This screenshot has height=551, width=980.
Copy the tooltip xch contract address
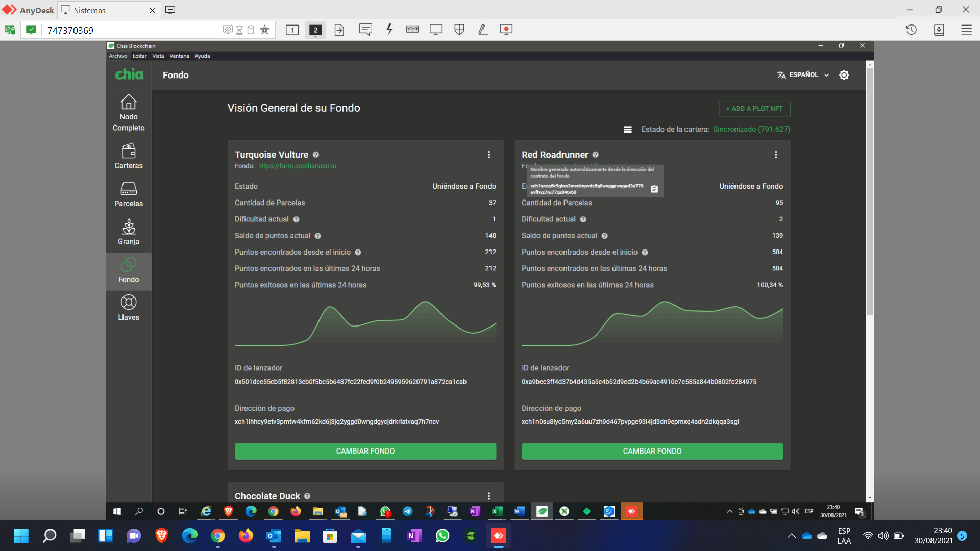[654, 189]
